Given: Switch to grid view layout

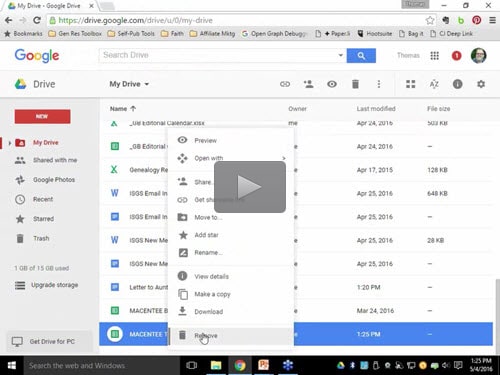Looking at the screenshot, I should tap(411, 84).
